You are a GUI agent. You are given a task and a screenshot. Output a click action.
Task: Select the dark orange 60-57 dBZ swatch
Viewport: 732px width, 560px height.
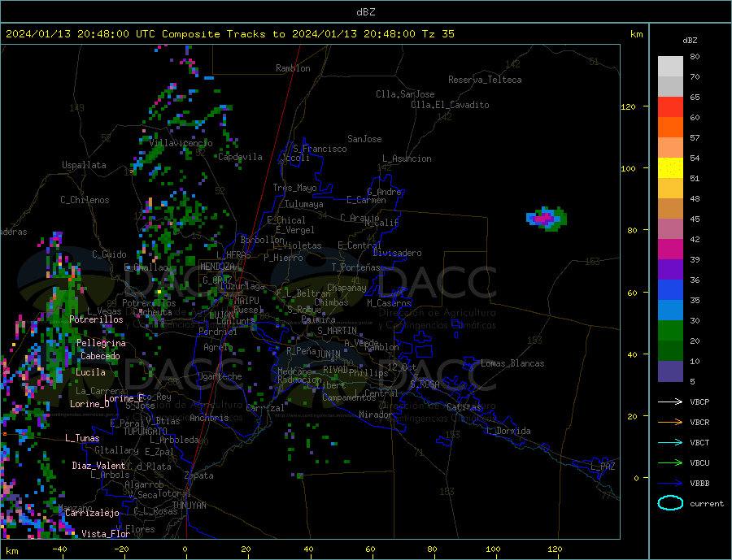coord(670,128)
